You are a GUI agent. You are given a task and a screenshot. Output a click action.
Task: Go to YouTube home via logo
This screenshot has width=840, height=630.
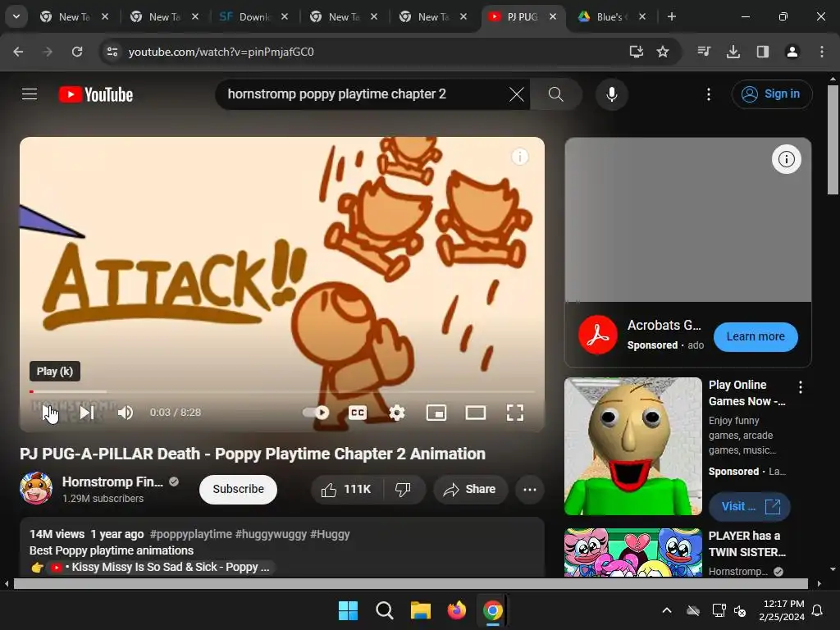click(x=96, y=94)
